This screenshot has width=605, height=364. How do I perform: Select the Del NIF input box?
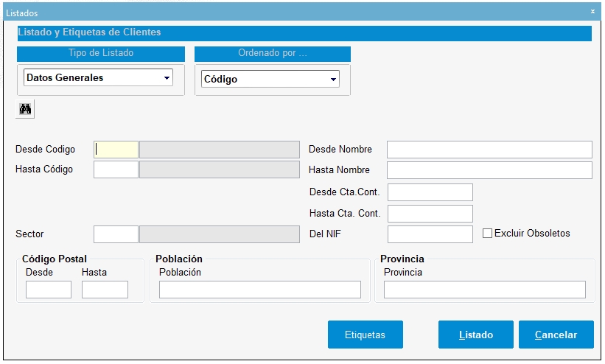point(430,234)
